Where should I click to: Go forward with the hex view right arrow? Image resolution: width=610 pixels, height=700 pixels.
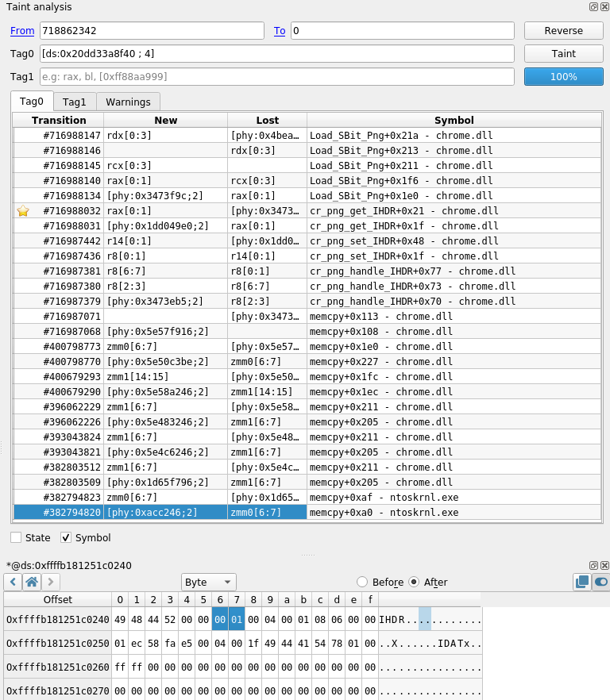(51, 583)
